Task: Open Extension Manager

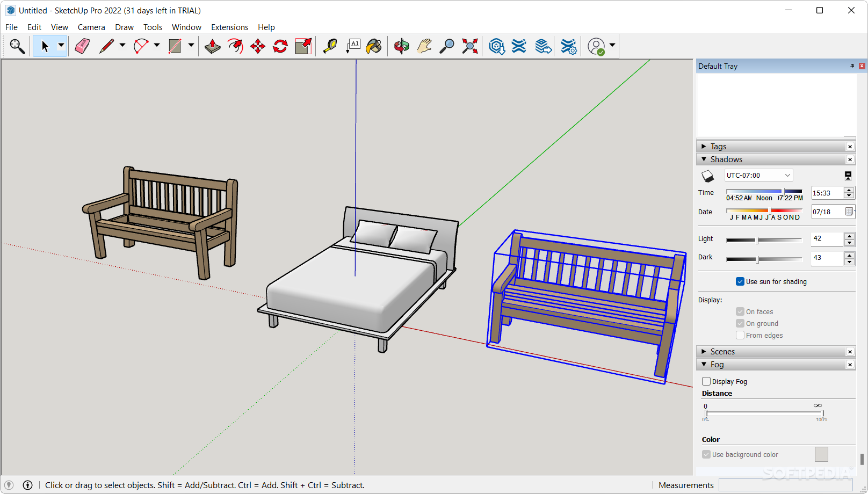Action: pyautogui.click(x=568, y=47)
